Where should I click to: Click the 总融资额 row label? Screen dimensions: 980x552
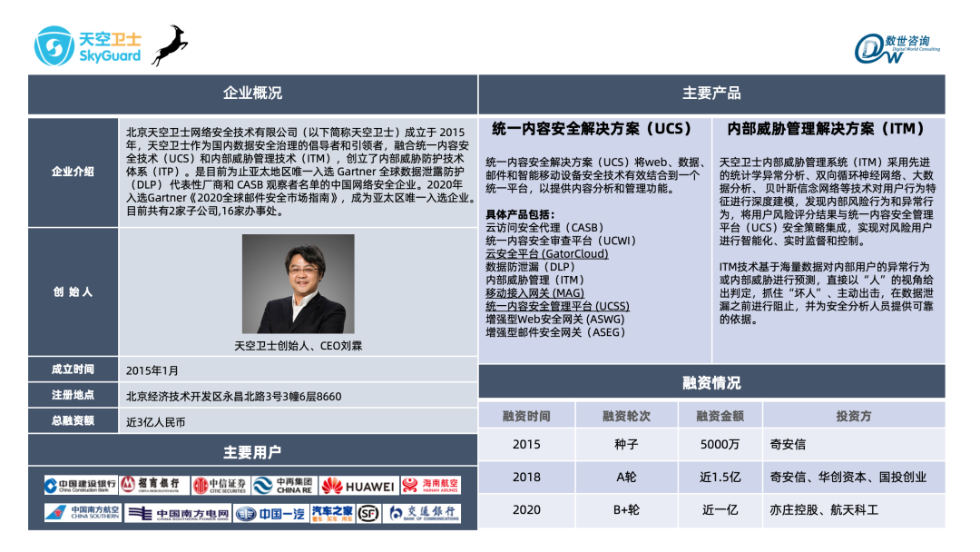(x=73, y=420)
